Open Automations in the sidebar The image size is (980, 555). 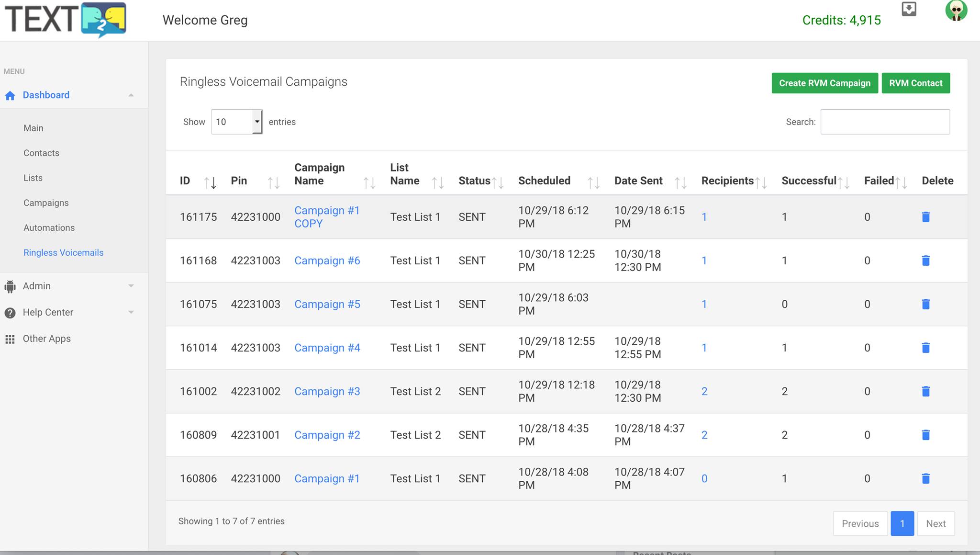coord(49,227)
